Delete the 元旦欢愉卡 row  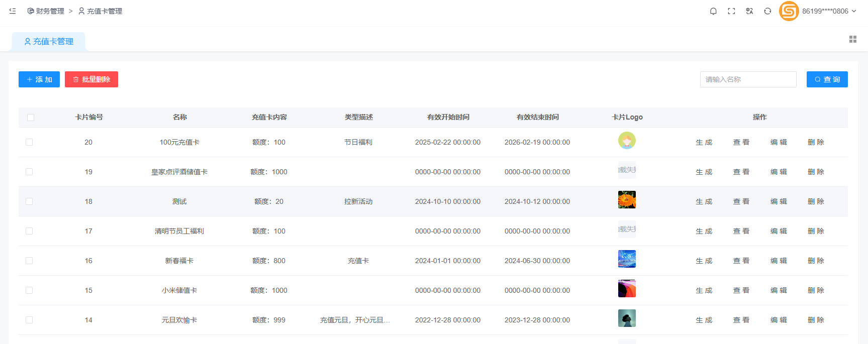coord(816,320)
